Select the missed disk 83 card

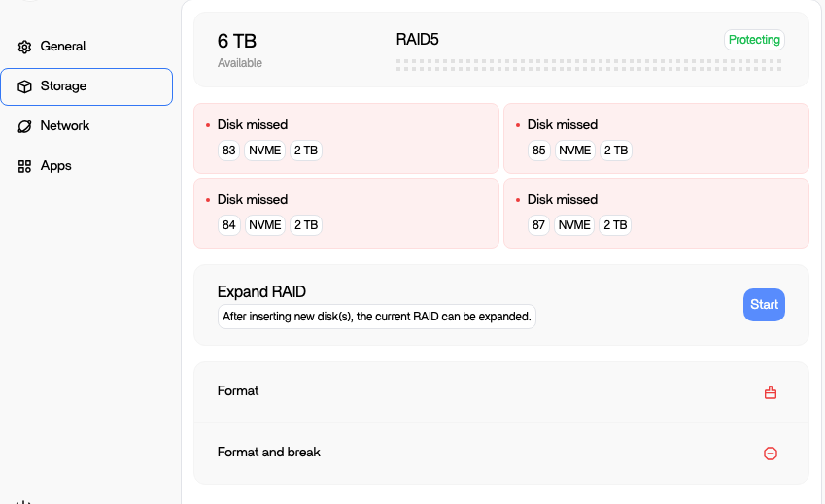pyautogui.click(x=346, y=138)
